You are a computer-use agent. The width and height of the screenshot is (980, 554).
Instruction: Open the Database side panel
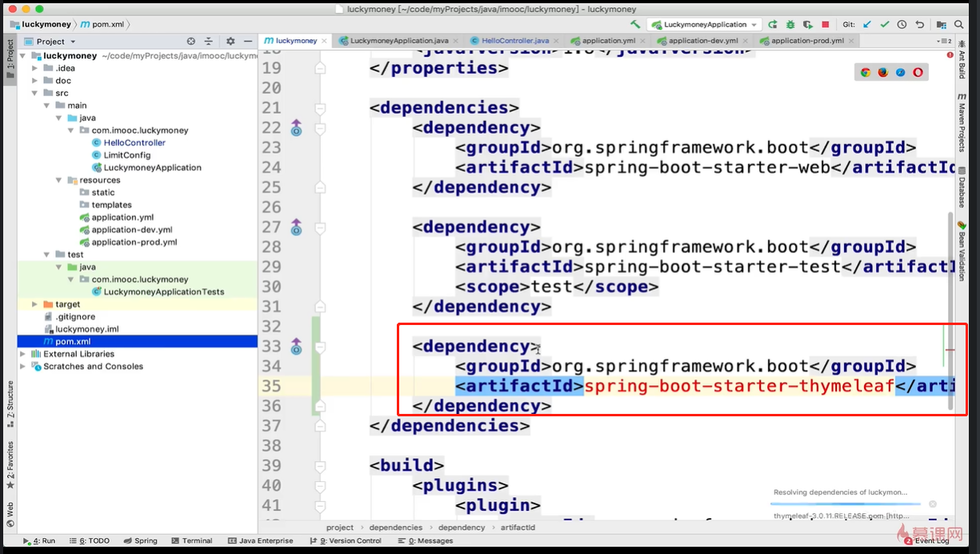962,187
